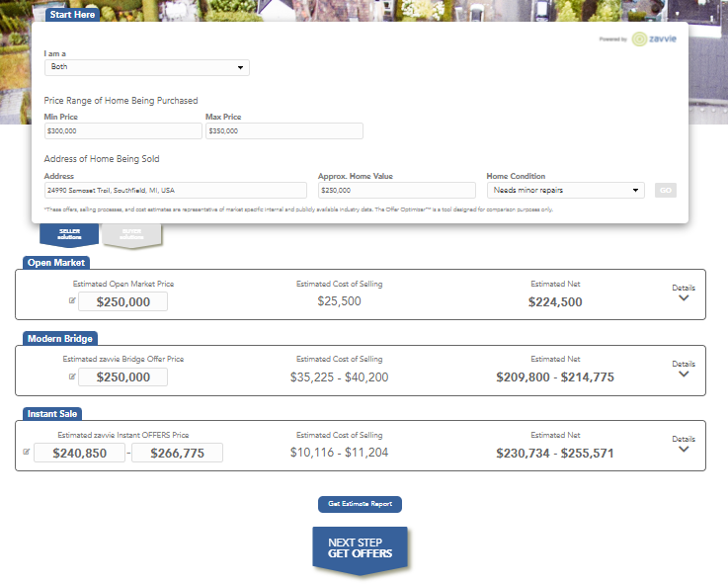Expand Modern Bridge Details chevron
This screenshot has height=585, width=728.
click(684, 374)
